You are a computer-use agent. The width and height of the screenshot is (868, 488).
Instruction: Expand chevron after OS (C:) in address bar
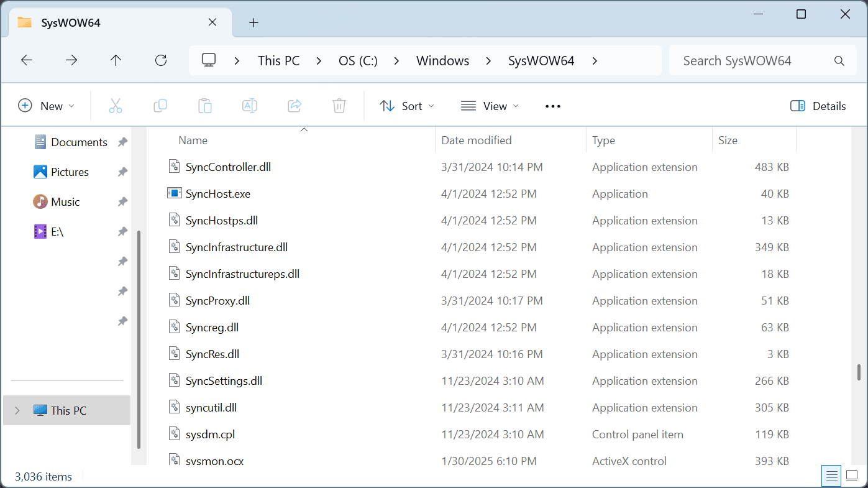[398, 60]
